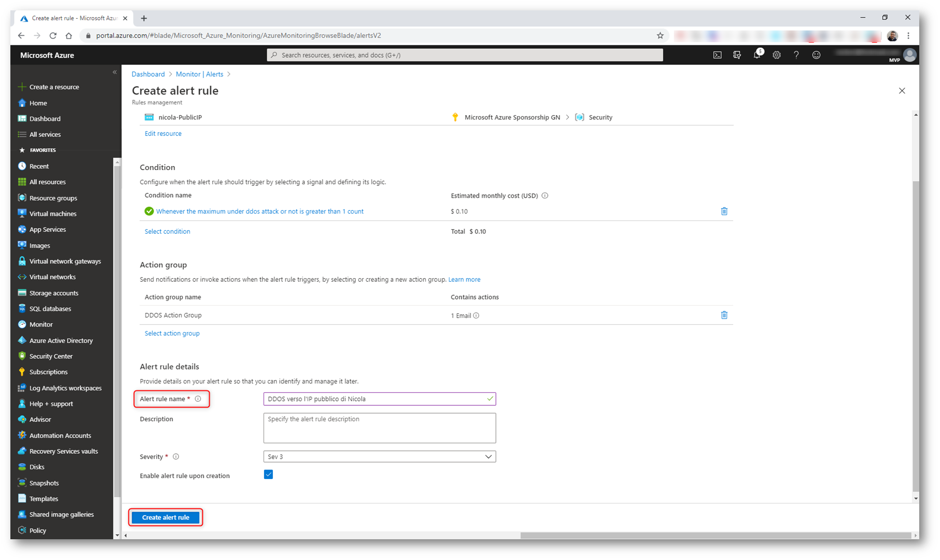Toggle Enable alert rule upon creation checkbox
Screen dimensions: 940x560
click(x=269, y=475)
